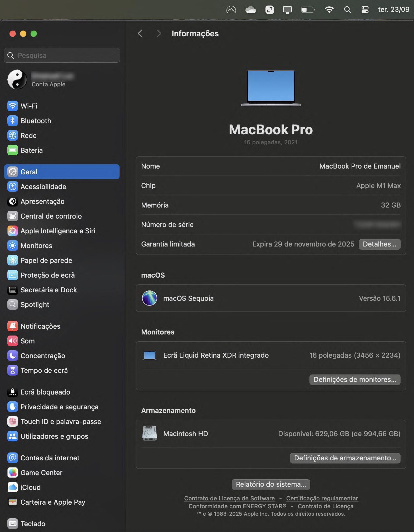The height and width of the screenshot is (532, 414).
Task: Open the standalone Contrato de Licença link
Action: coord(326,506)
